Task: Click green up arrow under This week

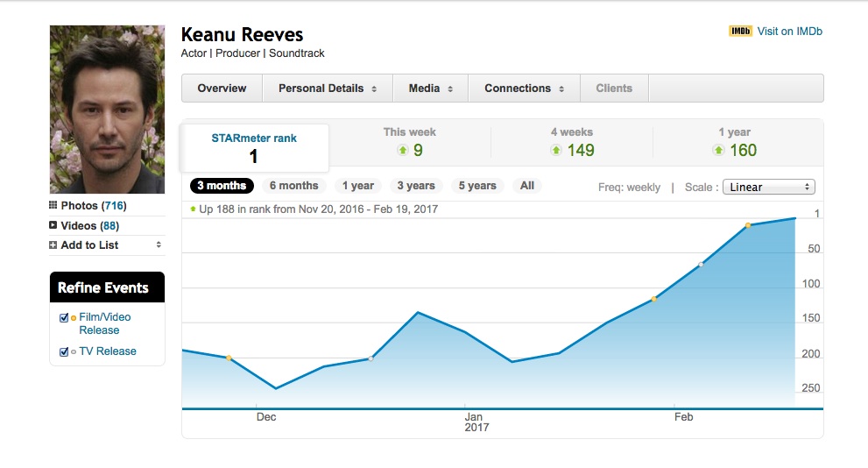Action: [403, 151]
